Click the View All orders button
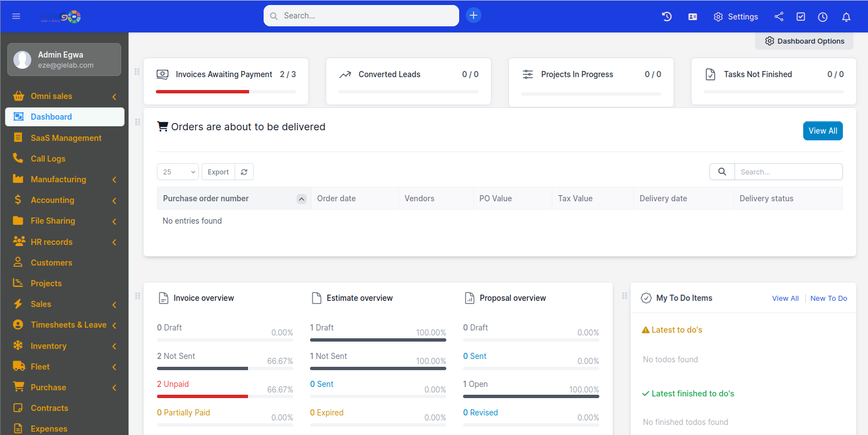This screenshot has height=435, width=868. click(822, 131)
